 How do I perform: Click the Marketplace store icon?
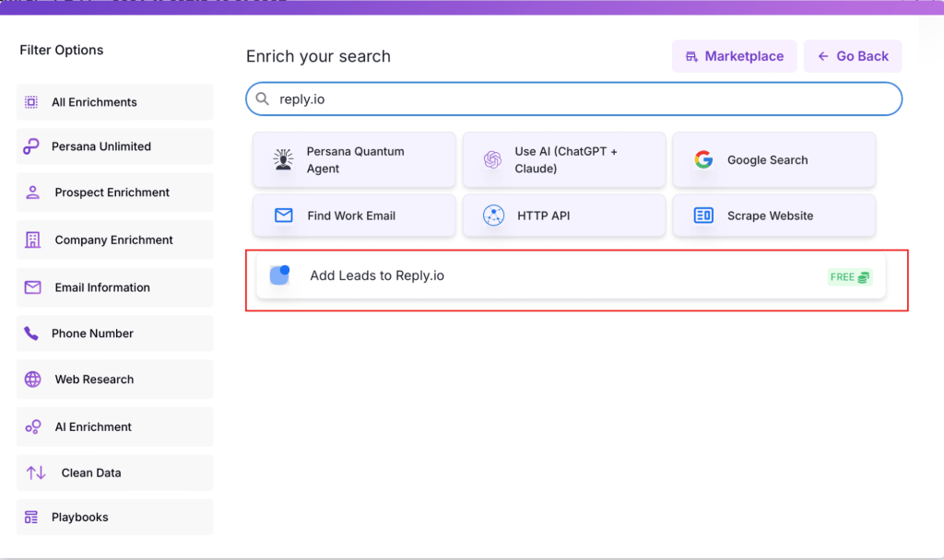(x=691, y=56)
